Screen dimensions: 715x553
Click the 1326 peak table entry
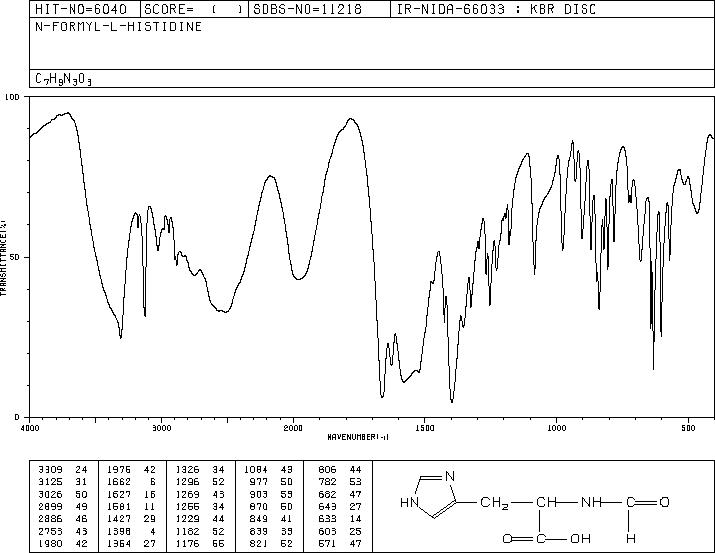(x=200, y=470)
